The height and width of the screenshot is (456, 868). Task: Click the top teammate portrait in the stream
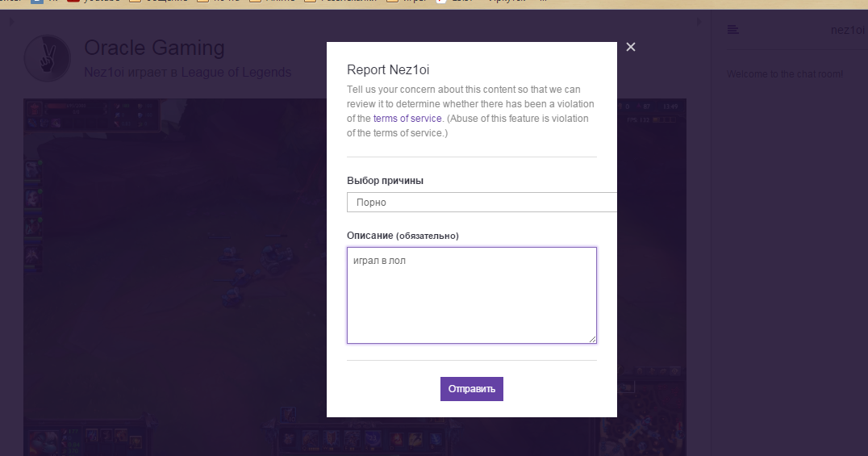click(33, 169)
